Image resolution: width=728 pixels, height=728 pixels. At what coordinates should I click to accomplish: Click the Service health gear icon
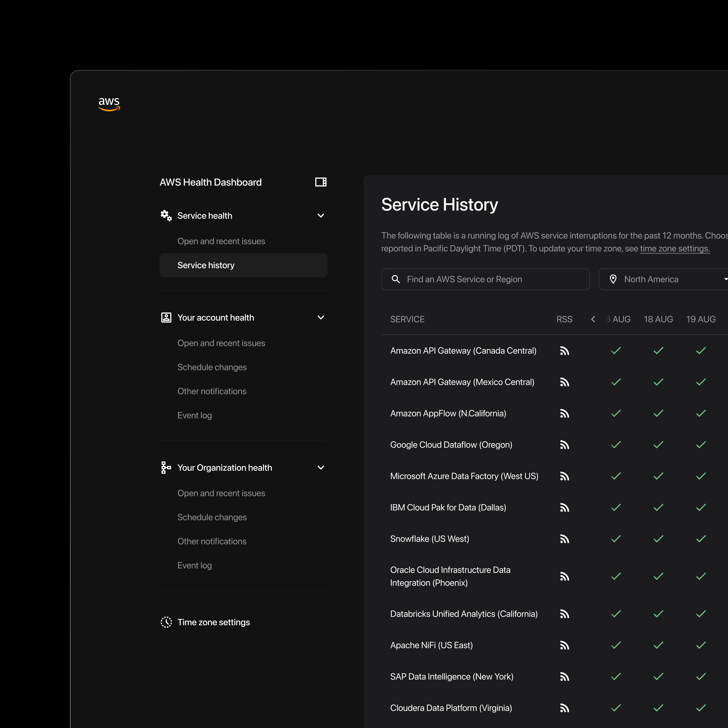point(166,216)
